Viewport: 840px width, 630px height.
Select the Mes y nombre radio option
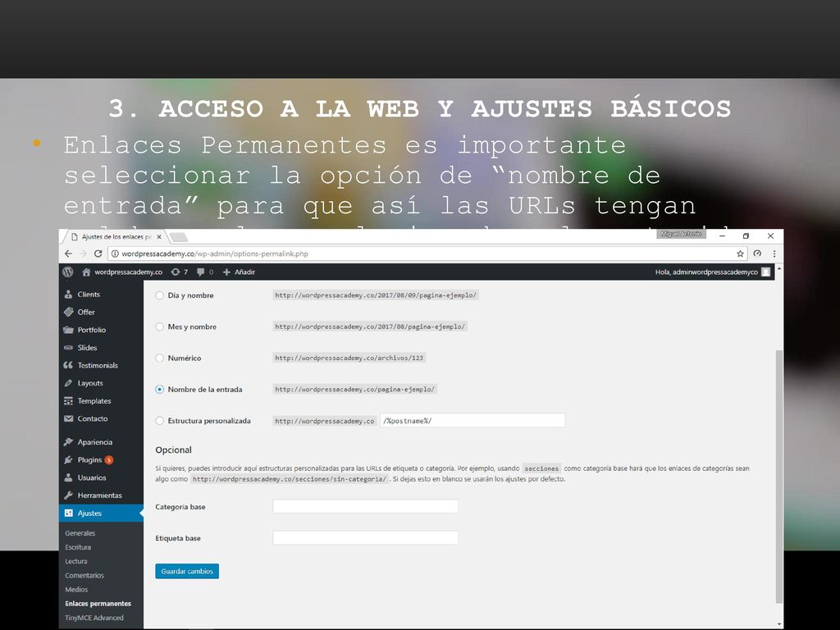click(x=160, y=326)
